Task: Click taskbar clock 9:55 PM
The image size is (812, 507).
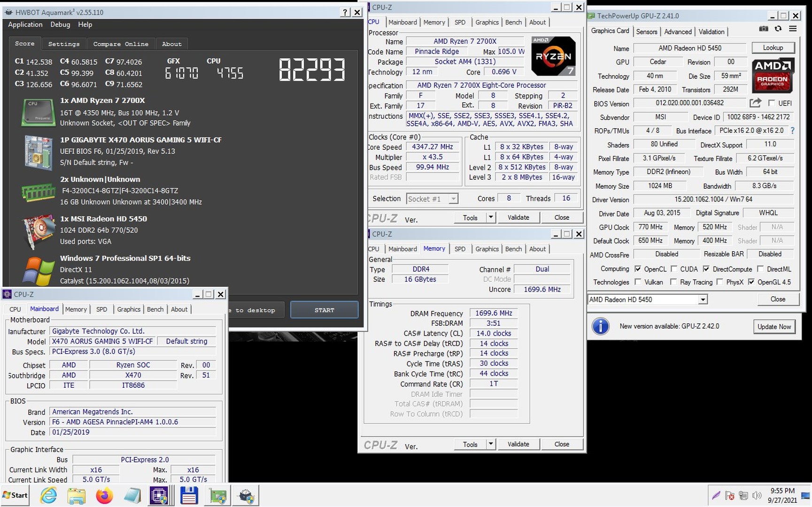Action: pos(782,491)
